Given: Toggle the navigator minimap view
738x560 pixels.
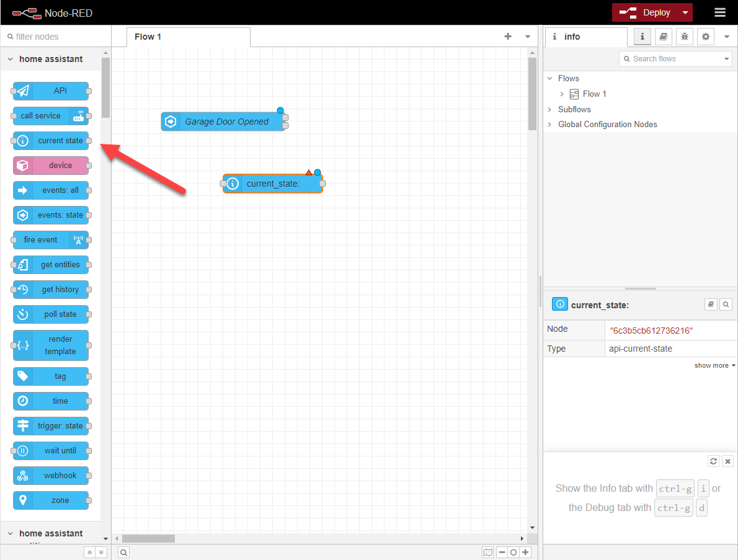Looking at the screenshot, I should (x=488, y=551).
